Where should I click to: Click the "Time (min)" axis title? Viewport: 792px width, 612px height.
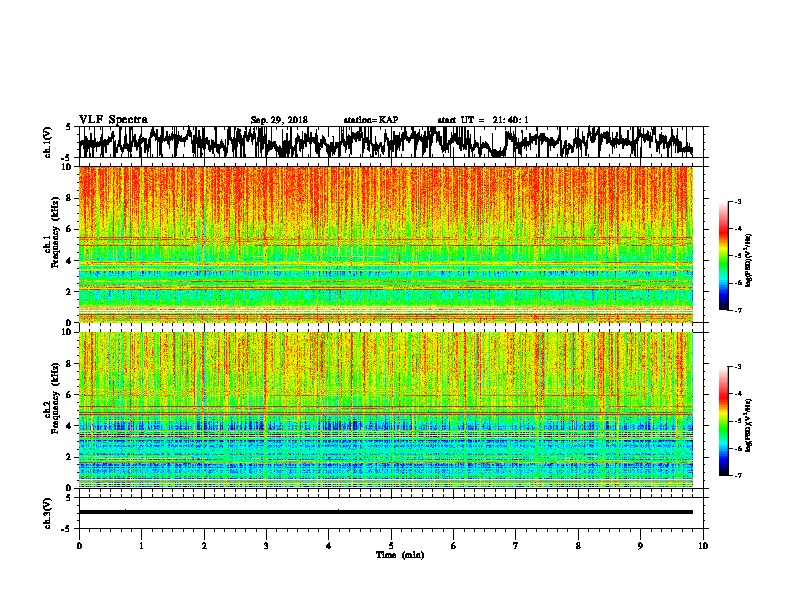pos(400,555)
